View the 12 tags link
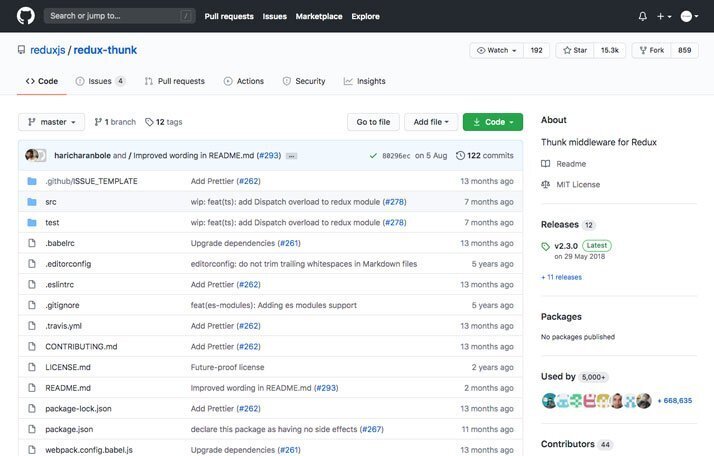The width and height of the screenshot is (714, 456). [163, 122]
